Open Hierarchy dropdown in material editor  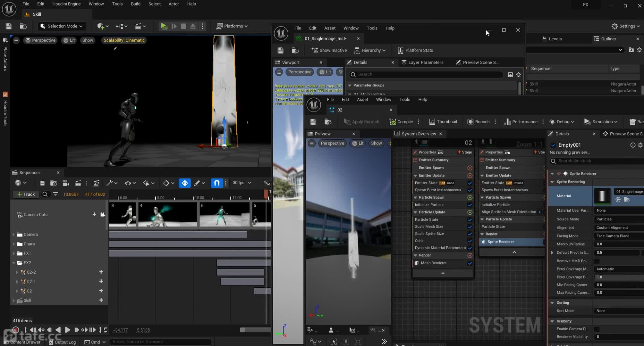click(x=369, y=50)
